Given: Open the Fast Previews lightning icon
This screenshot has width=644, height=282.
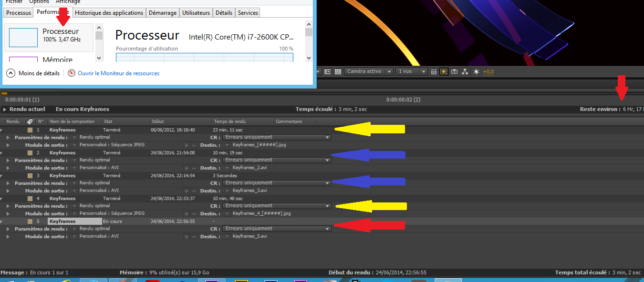Looking at the screenshot, I should tap(444, 71).
